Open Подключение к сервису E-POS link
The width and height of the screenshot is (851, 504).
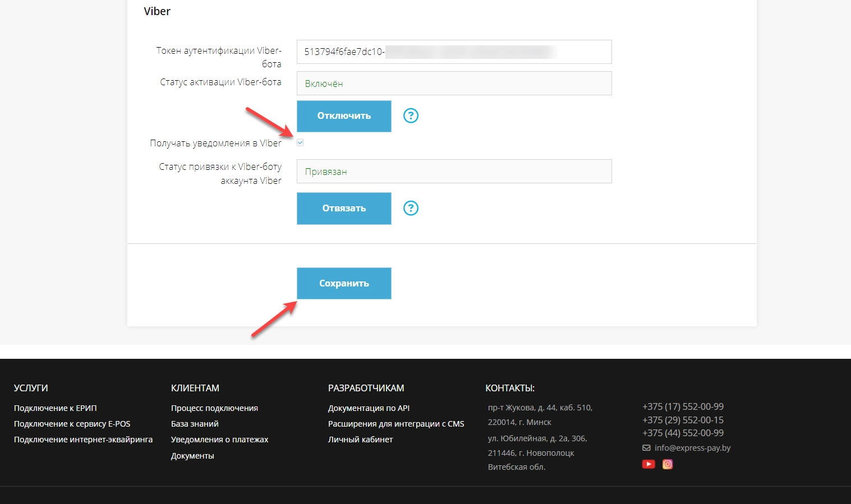72,424
